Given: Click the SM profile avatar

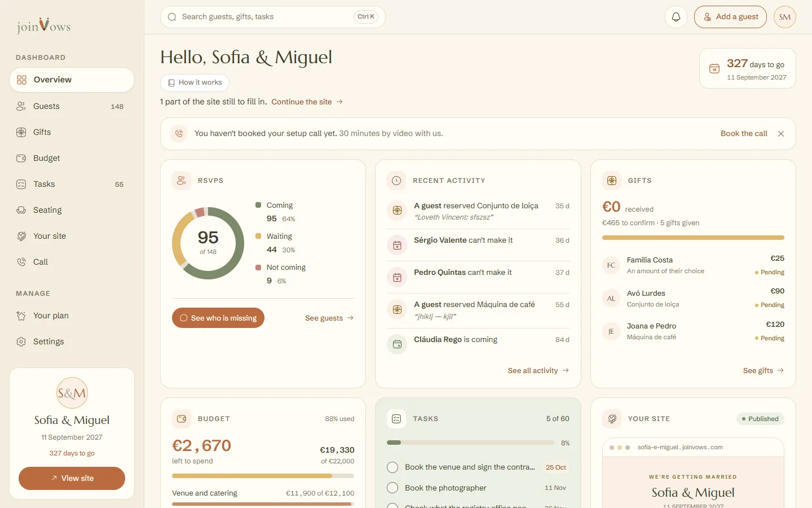Looking at the screenshot, I should pos(785,17).
